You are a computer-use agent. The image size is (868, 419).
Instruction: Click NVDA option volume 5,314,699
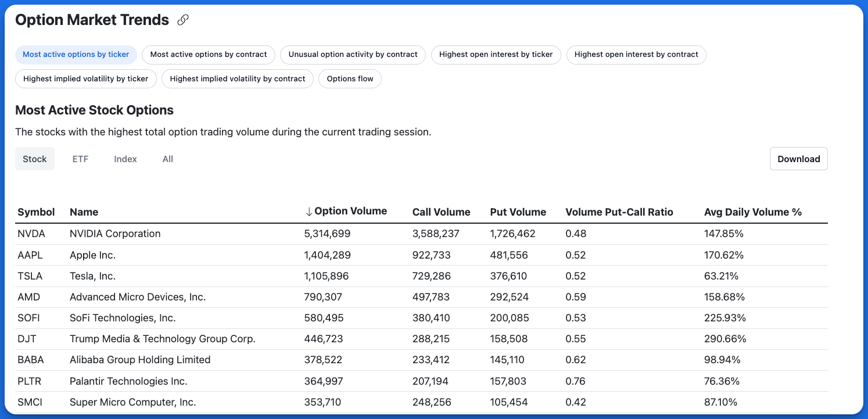[x=328, y=234]
